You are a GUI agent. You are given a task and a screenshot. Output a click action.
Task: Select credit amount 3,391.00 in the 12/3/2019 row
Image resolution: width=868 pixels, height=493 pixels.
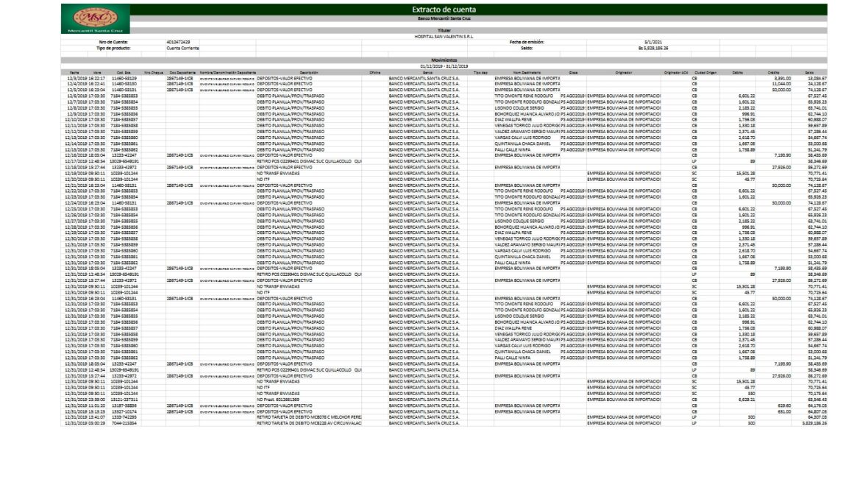point(782,78)
